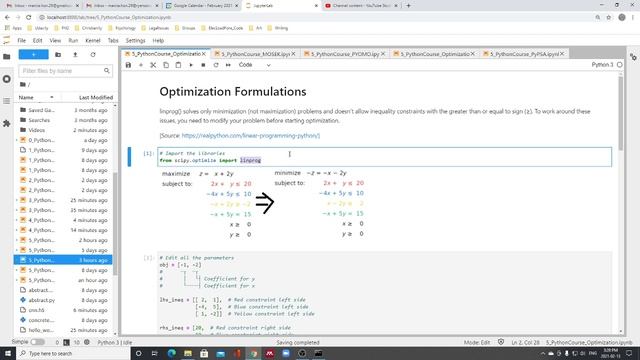This screenshot has width=640, height=360.
Task: Open the realpython linear-programming link
Action: [x=251, y=136]
